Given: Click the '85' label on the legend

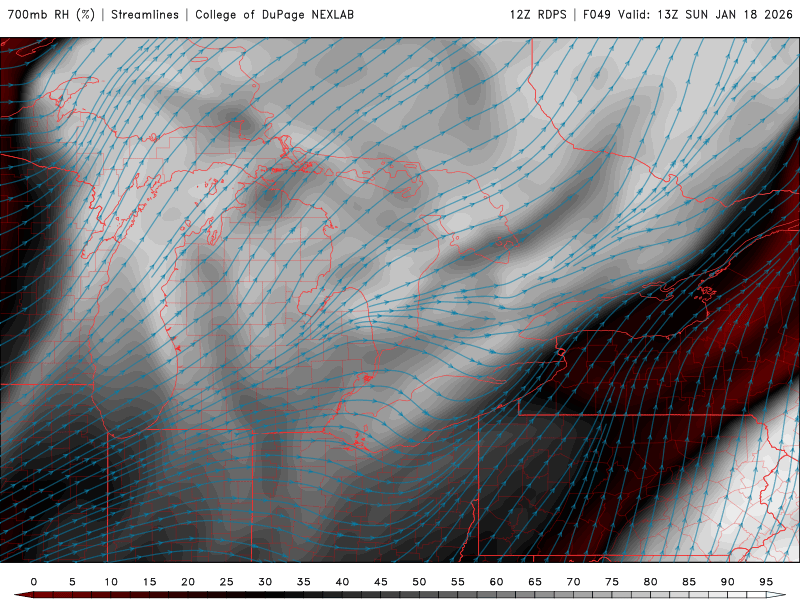Looking at the screenshot, I should click(x=689, y=582).
